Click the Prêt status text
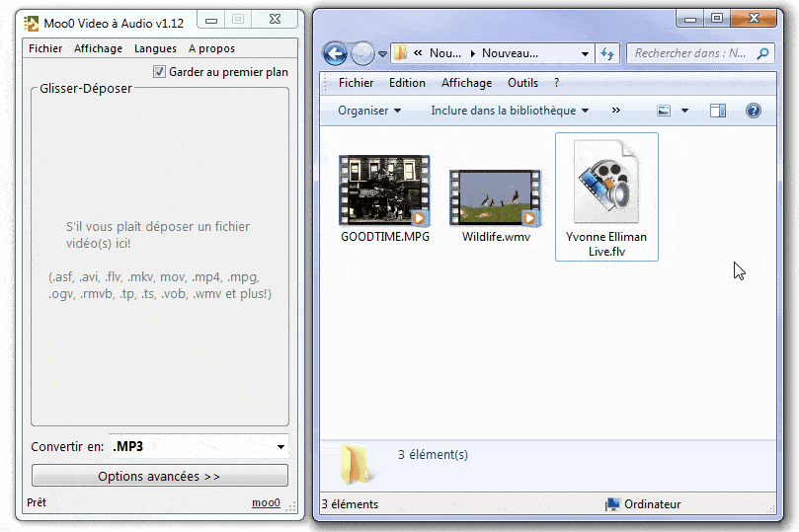This screenshot has width=799, height=532. (x=37, y=502)
